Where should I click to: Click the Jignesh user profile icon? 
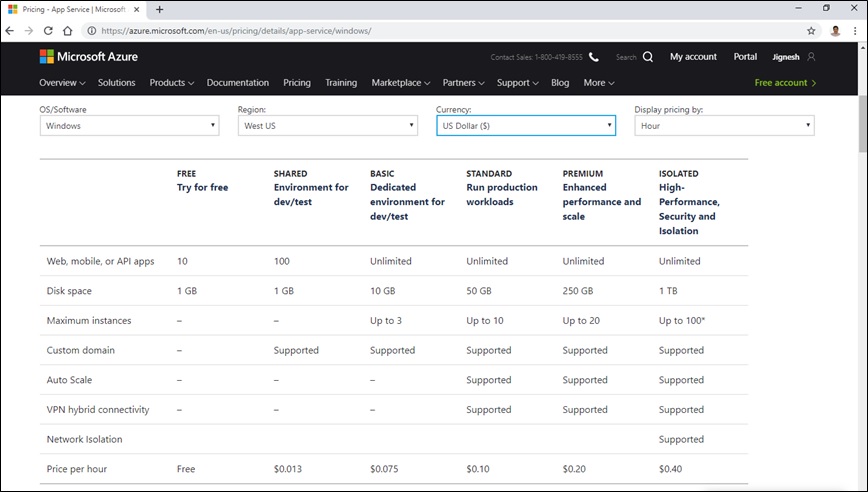(811, 57)
